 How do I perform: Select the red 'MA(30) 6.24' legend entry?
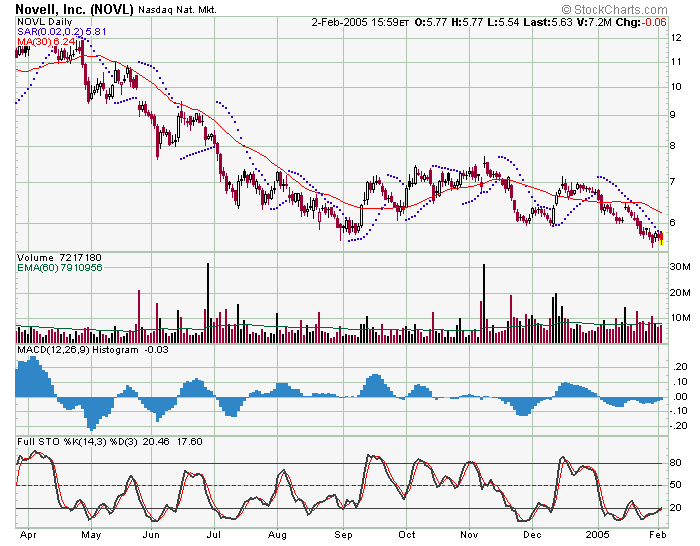[x=46, y=42]
